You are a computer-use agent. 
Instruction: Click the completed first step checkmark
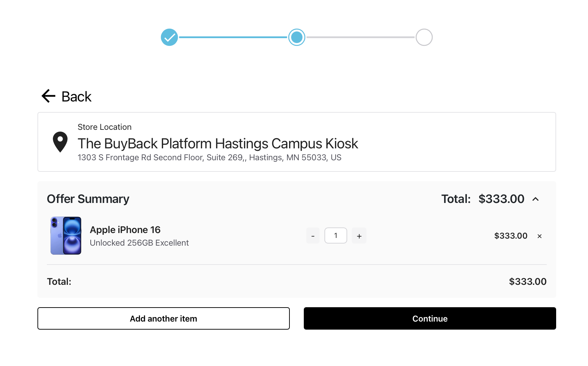[x=169, y=37]
